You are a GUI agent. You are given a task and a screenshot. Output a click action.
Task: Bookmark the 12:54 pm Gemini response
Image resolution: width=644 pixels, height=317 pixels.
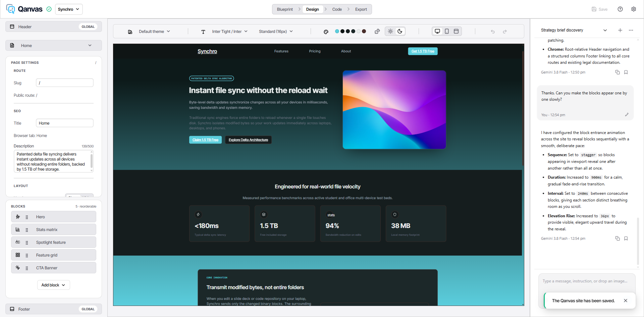pyautogui.click(x=626, y=238)
